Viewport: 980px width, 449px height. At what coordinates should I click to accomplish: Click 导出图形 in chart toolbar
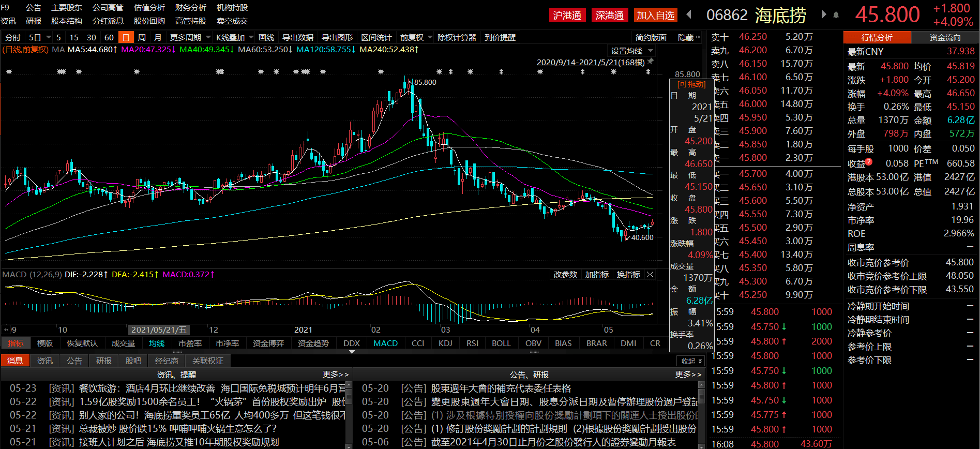click(337, 37)
